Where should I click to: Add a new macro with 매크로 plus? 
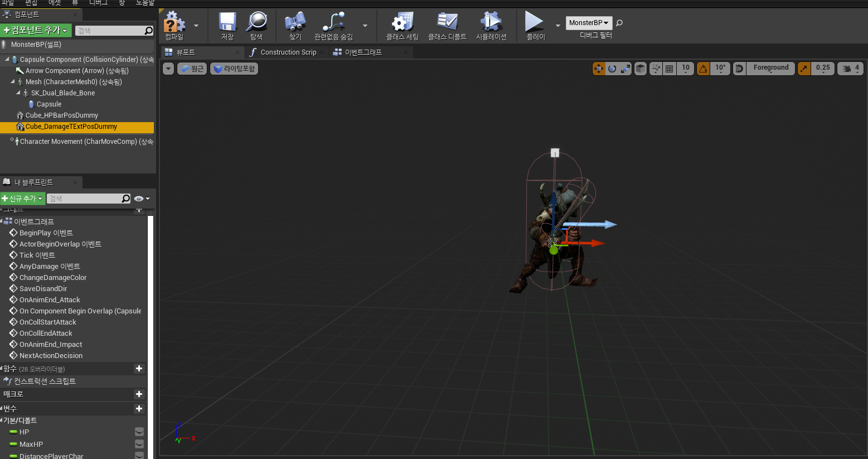(x=139, y=394)
